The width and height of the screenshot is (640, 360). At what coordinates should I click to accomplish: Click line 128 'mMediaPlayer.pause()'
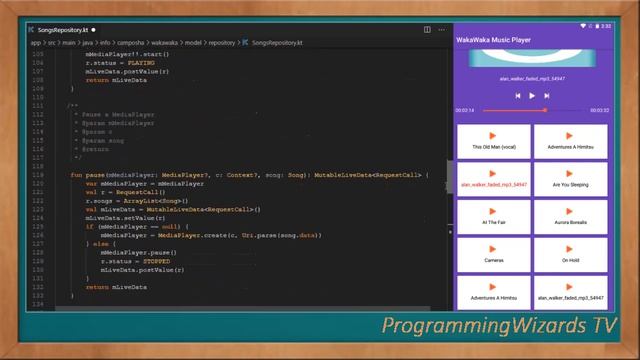coord(139,253)
